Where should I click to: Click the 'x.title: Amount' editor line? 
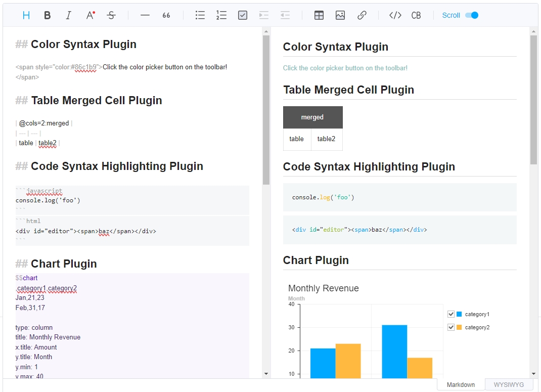coord(36,347)
